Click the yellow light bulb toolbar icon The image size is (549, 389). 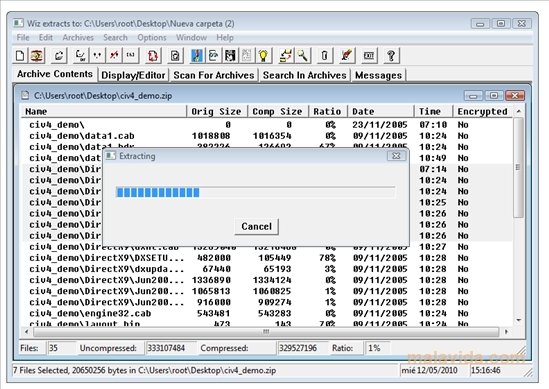(264, 56)
